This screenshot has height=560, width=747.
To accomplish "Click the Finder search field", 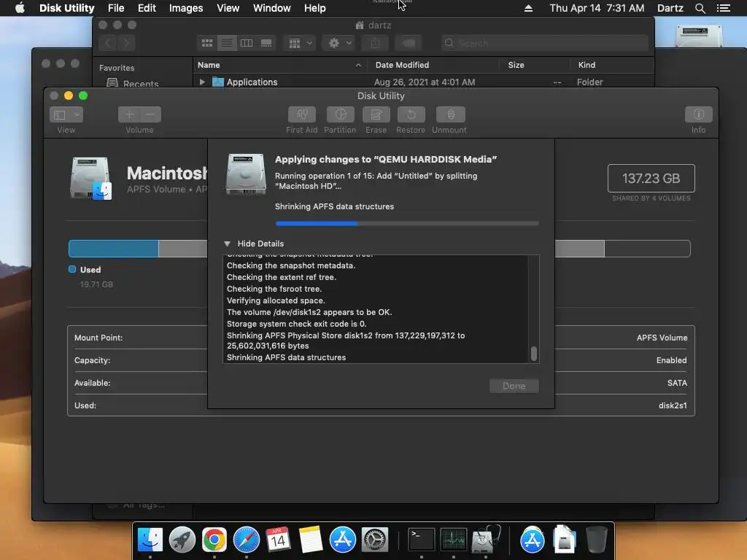I will 544,43.
